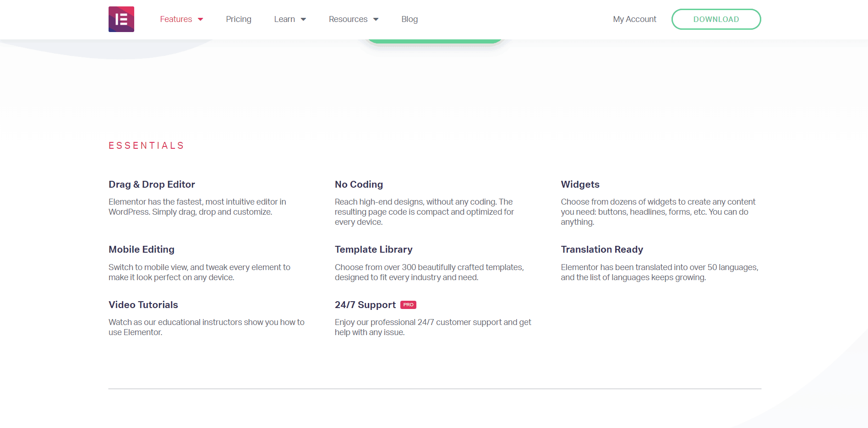Click the 'Elementor has the fastest' description text
The image size is (868, 428).
coord(197,207)
